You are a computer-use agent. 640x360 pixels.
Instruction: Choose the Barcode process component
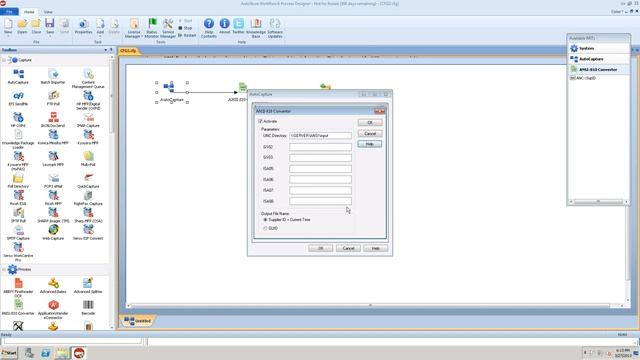pyautogui.click(x=88, y=307)
